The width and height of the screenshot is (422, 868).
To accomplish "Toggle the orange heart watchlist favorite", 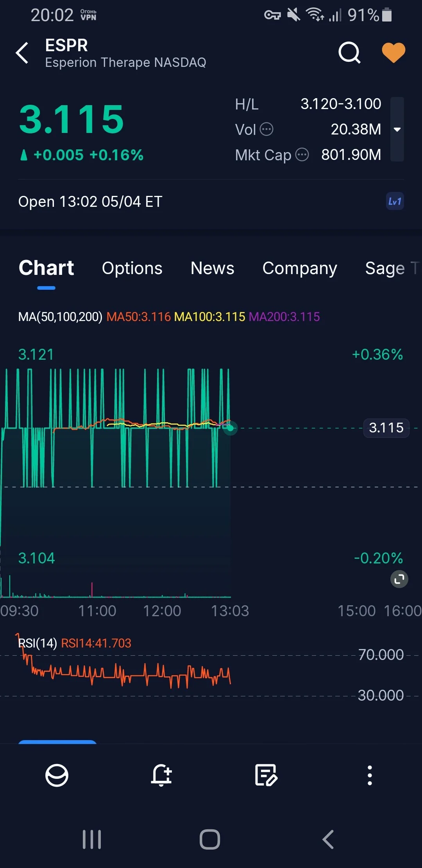I will click(x=393, y=52).
